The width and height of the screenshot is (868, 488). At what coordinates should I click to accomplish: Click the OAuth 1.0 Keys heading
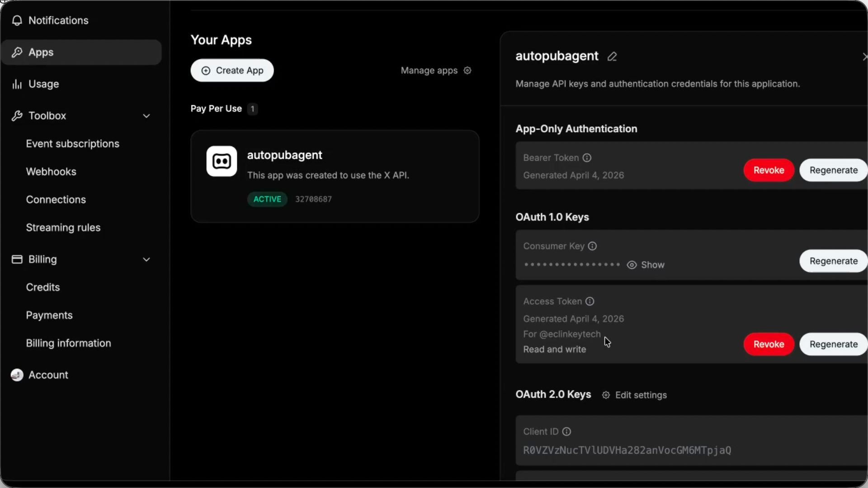click(552, 217)
